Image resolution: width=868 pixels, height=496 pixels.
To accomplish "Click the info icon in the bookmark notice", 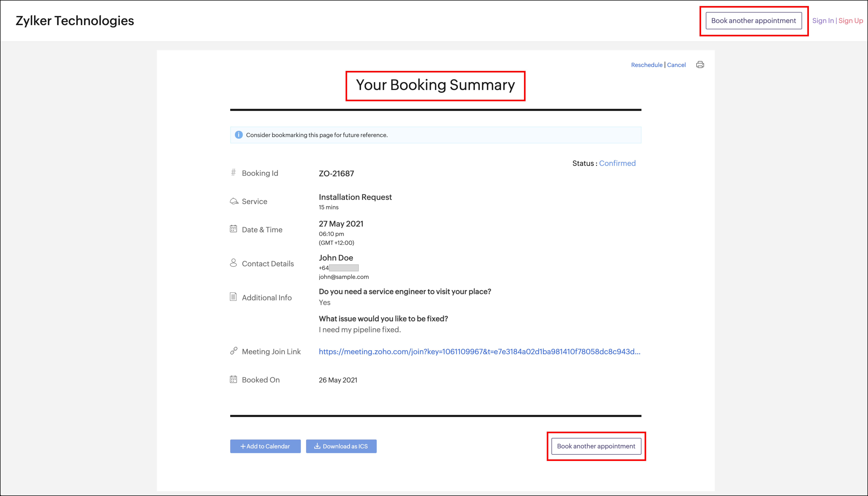I will pos(239,135).
